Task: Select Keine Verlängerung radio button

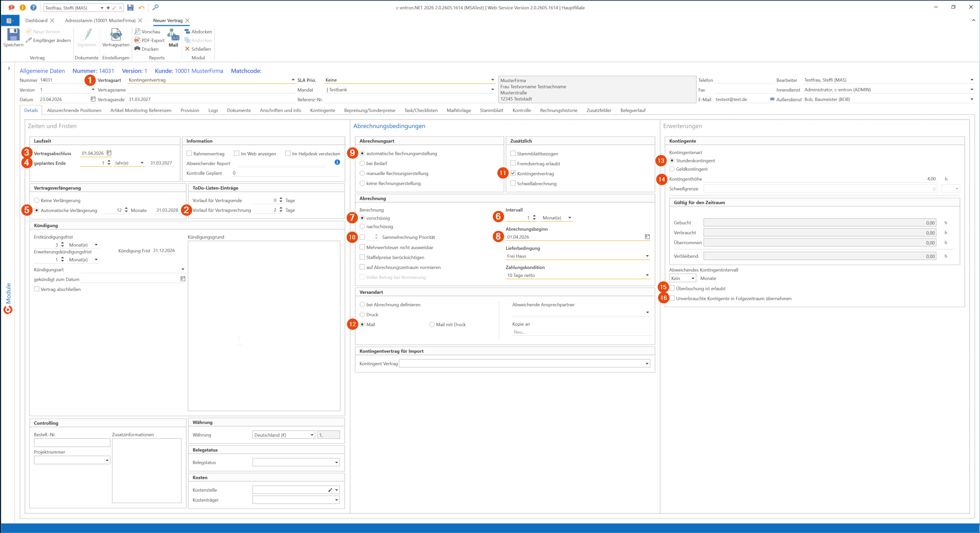Action: [x=37, y=200]
